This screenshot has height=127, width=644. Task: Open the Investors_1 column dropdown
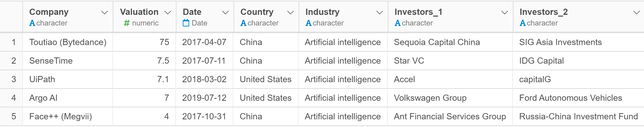click(x=505, y=12)
